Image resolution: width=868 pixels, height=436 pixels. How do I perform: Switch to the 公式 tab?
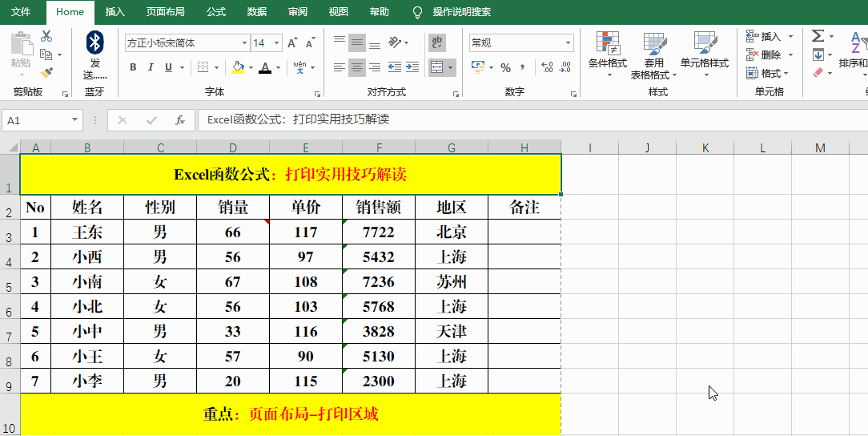(216, 12)
